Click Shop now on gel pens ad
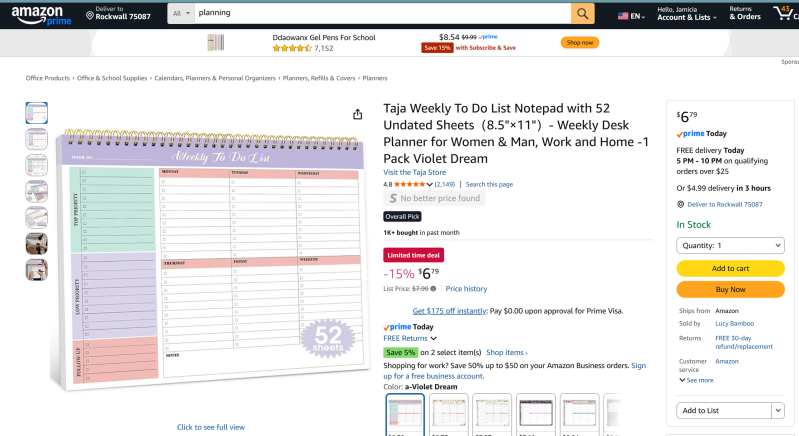 (580, 42)
